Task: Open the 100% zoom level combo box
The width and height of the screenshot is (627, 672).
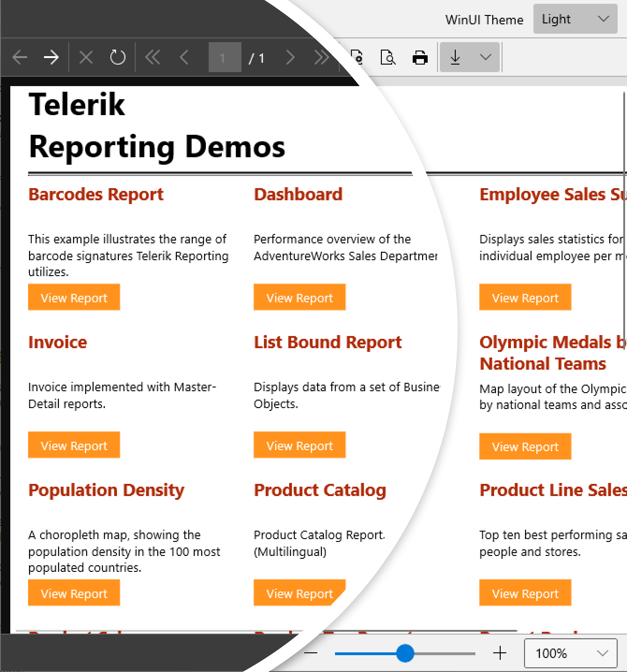Action: (x=571, y=653)
